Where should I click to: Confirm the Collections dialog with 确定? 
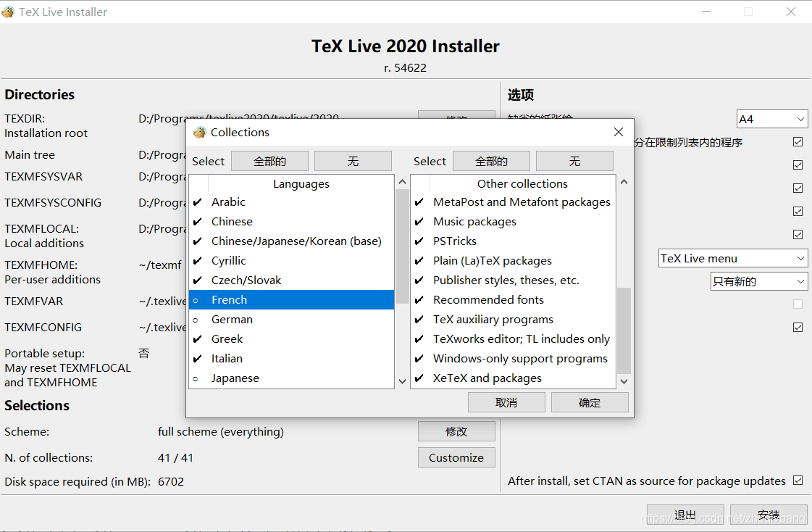pyautogui.click(x=590, y=402)
